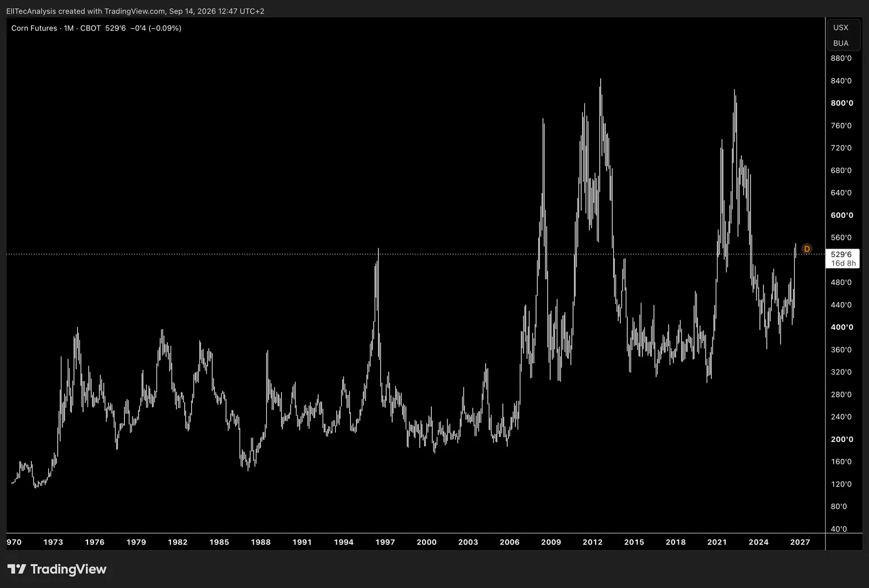Click the −0'4 (−0.09%) change value

click(156, 28)
